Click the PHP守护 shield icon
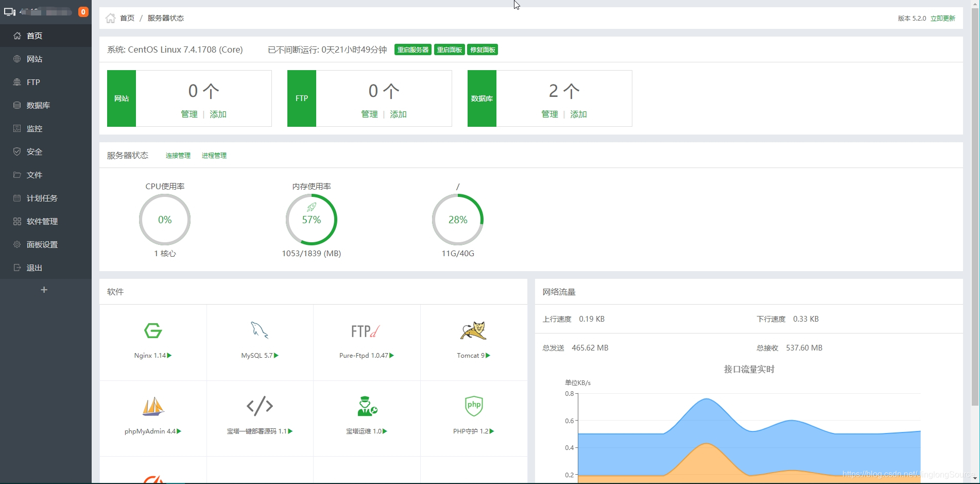The image size is (980, 484). tap(474, 406)
